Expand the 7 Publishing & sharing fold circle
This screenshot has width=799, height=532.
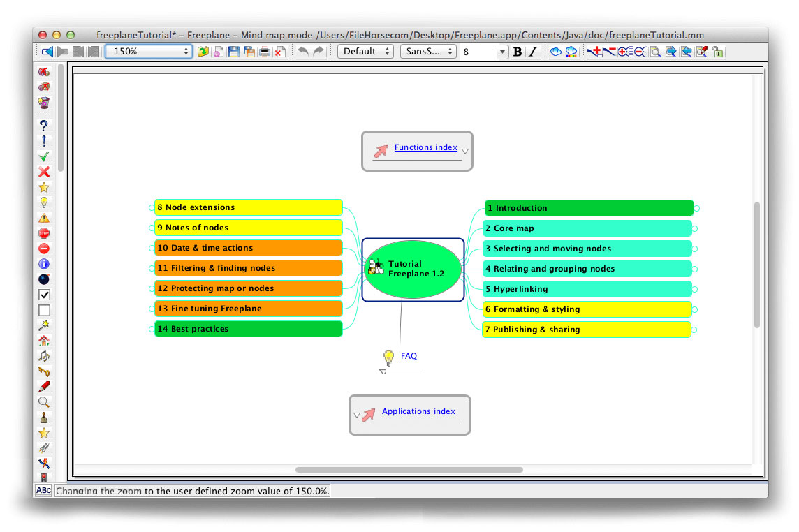pos(694,330)
